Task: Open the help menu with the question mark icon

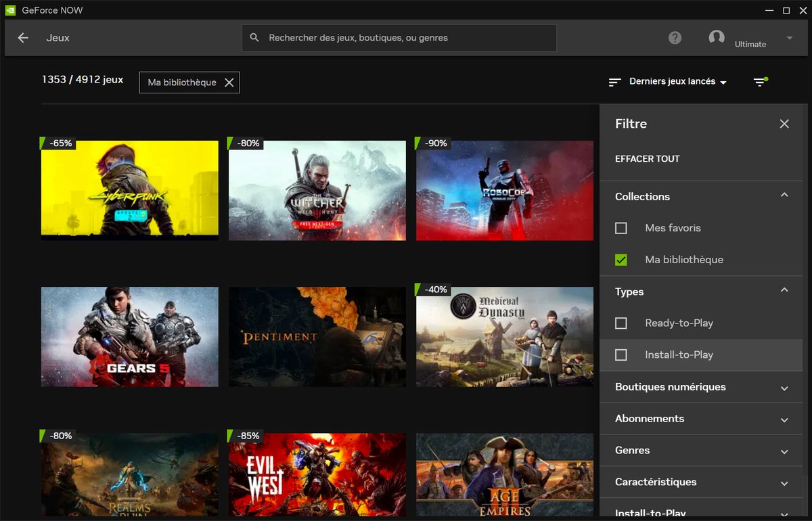Action: 675,38
